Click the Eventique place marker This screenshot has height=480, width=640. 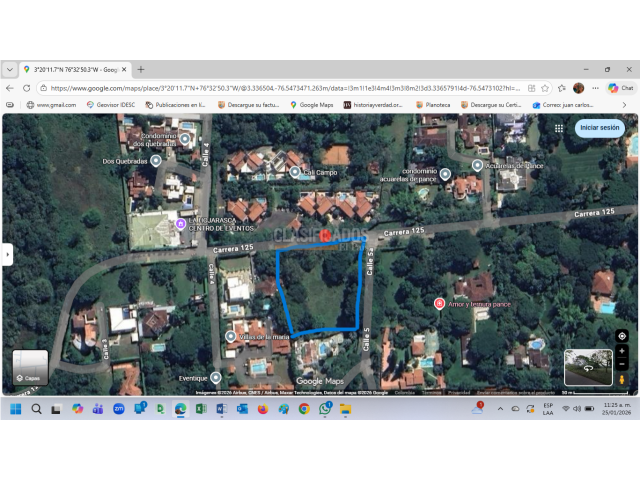(216, 377)
